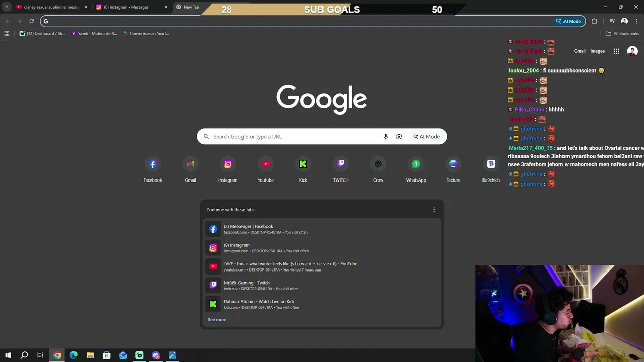Open the Photos app from the taskbar
Viewport: 644px width, 362px height.
point(173,355)
